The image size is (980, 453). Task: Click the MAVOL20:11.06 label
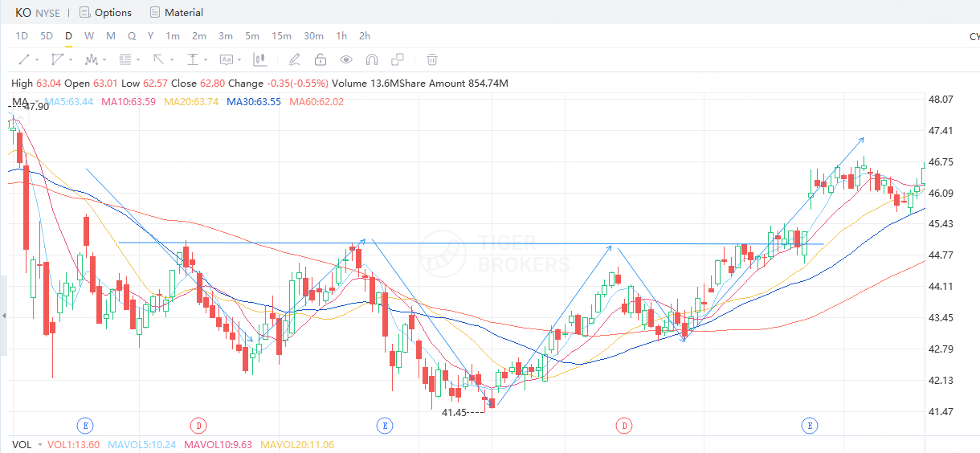coord(297,444)
